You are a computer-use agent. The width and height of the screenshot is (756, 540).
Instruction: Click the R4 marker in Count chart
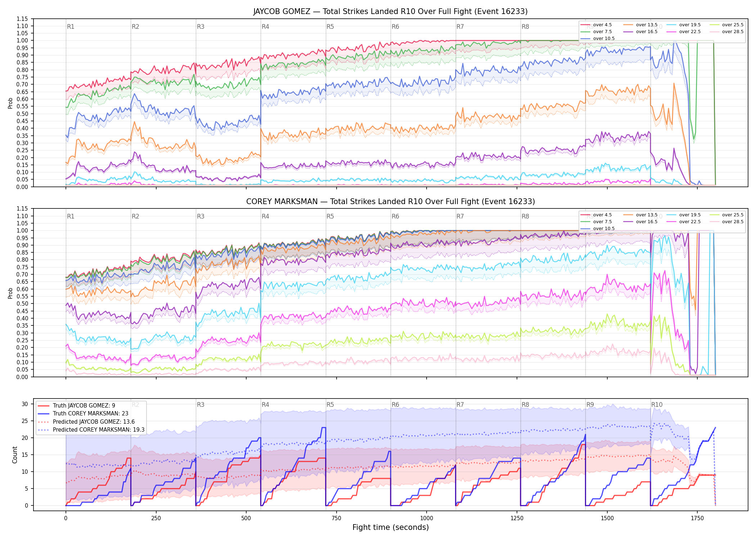[265, 405]
